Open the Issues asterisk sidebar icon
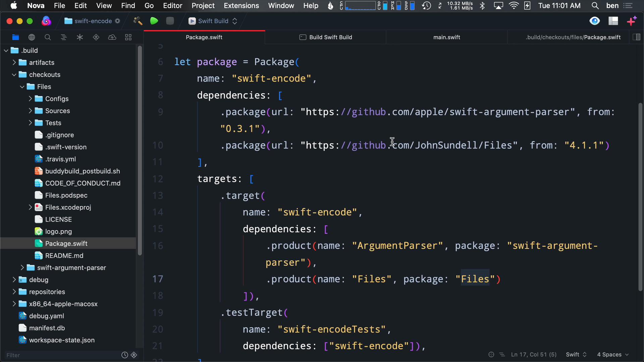The image size is (644, 362). pos(80,37)
